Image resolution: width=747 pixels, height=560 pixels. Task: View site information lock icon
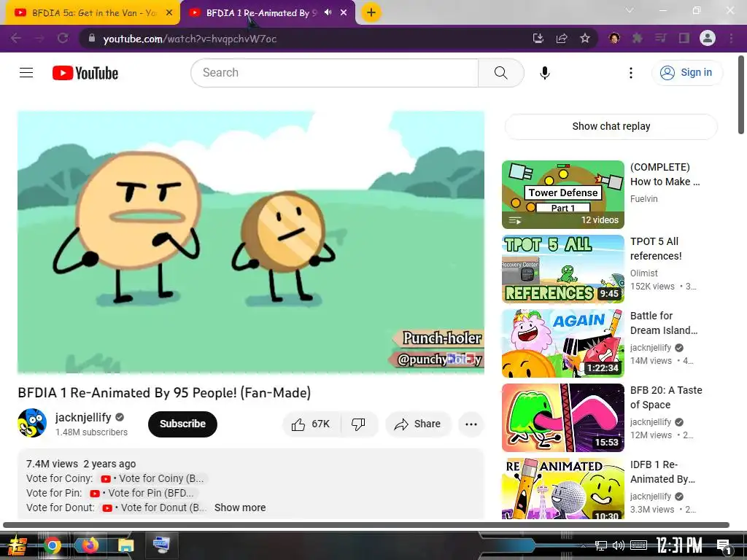pyautogui.click(x=92, y=38)
